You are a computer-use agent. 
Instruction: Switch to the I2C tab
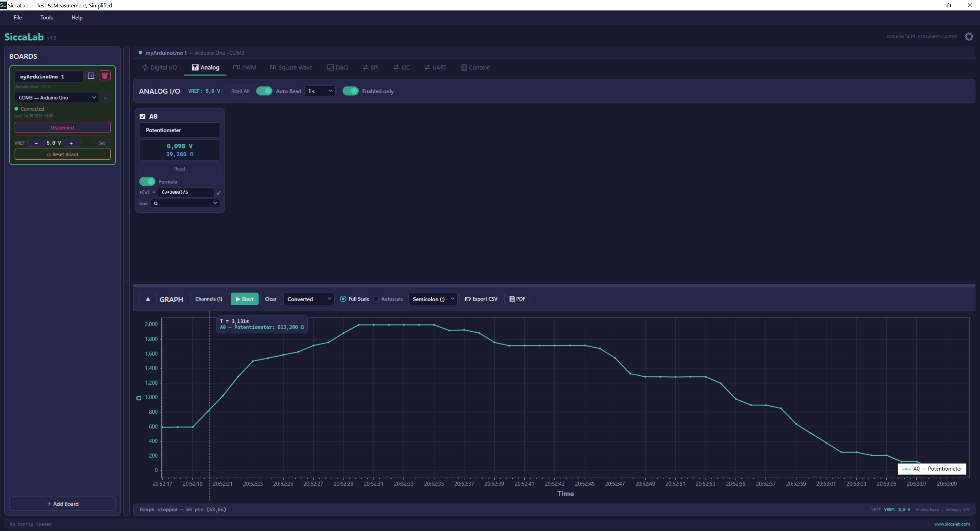point(401,68)
